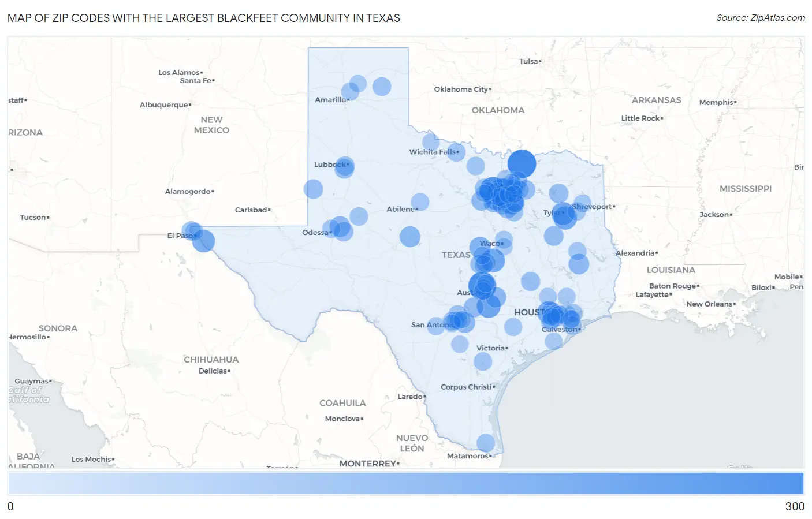Click the Albuquerque city label

coord(165,105)
